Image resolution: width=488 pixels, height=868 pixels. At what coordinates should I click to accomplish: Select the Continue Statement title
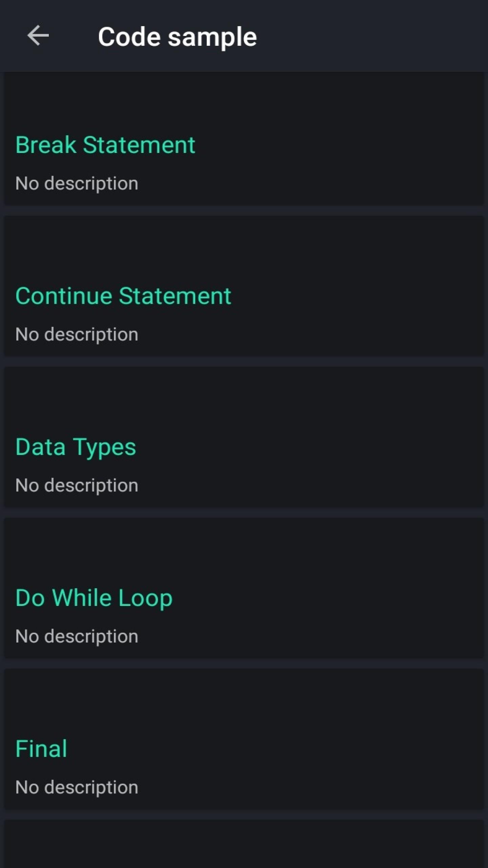click(x=123, y=296)
